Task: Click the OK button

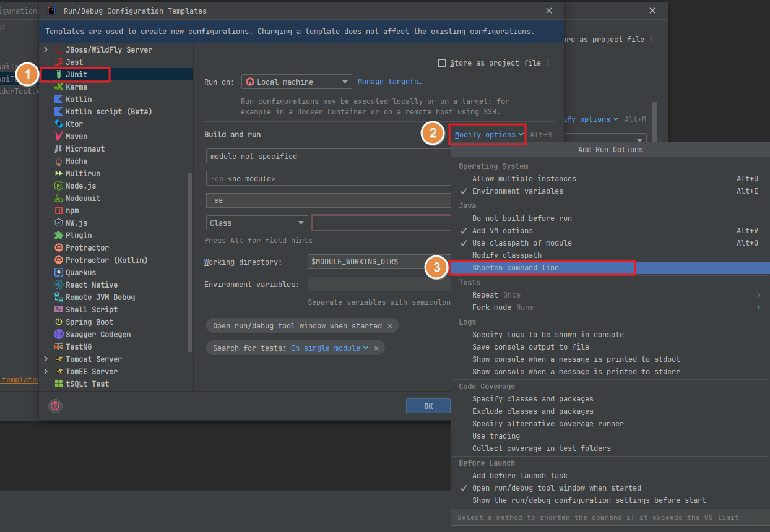Action: 428,406
